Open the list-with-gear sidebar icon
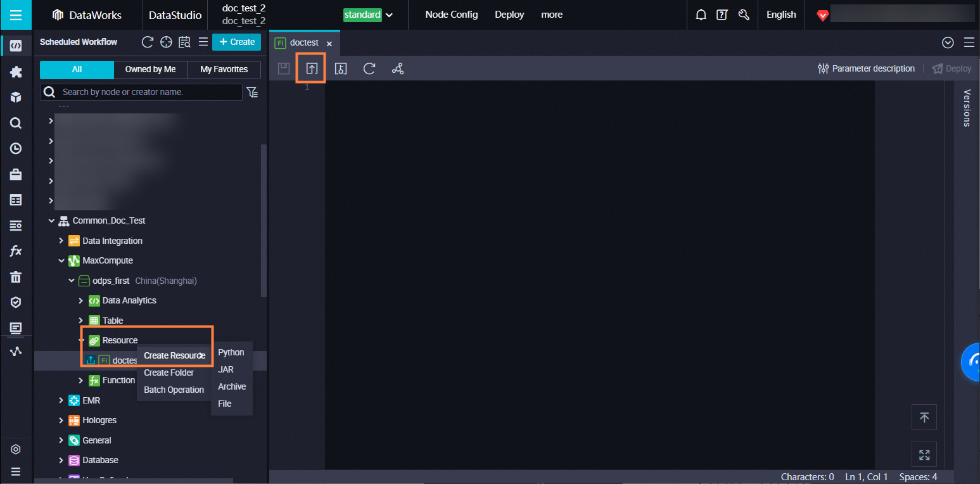The image size is (980, 484). 16,226
